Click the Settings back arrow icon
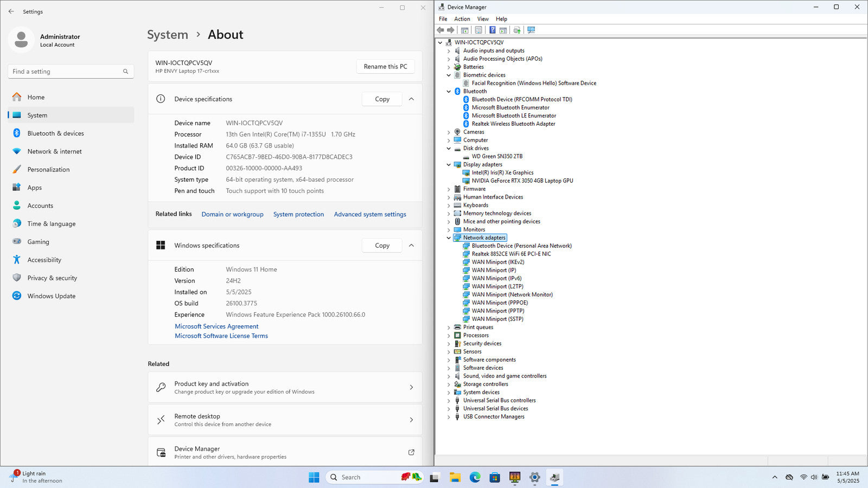The image size is (868, 488). [x=11, y=11]
